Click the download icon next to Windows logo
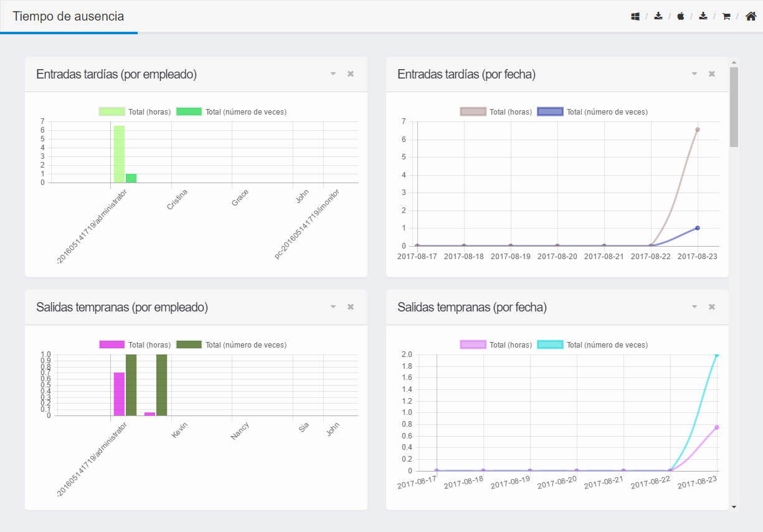Screen dimensions: 763x532 658,16
